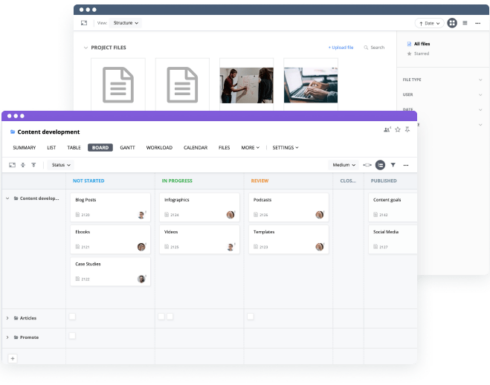Click the Promote folder icon

(16, 338)
